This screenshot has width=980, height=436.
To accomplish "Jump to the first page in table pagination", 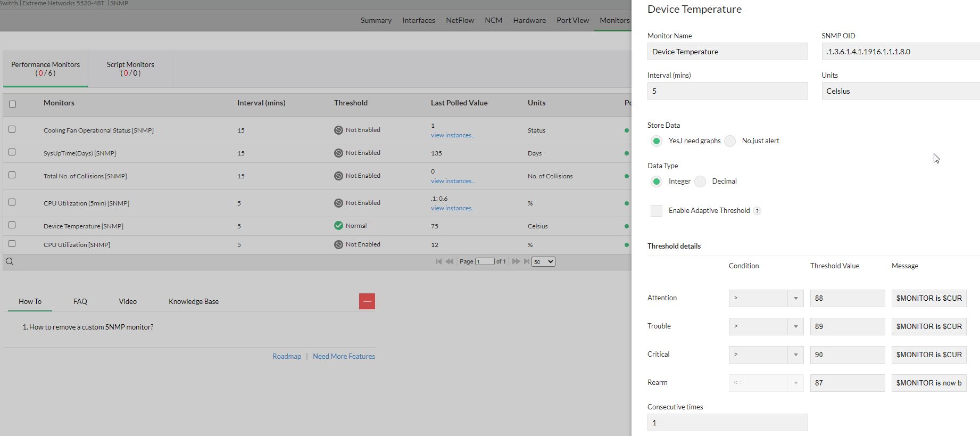I will click(x=438, y=261).
